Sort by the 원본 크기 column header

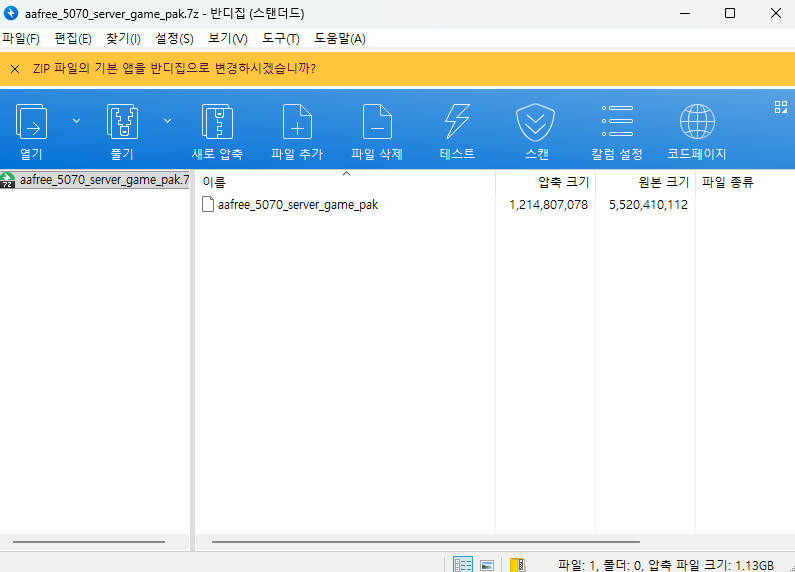point(645,182)
